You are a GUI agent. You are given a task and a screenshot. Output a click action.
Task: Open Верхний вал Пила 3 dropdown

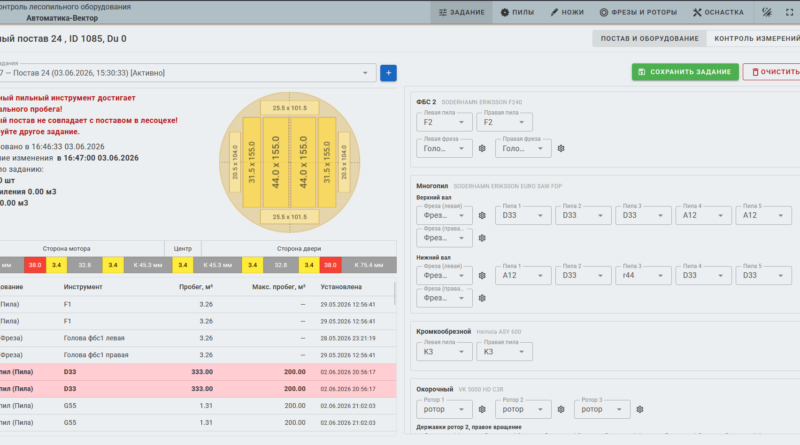643,215
